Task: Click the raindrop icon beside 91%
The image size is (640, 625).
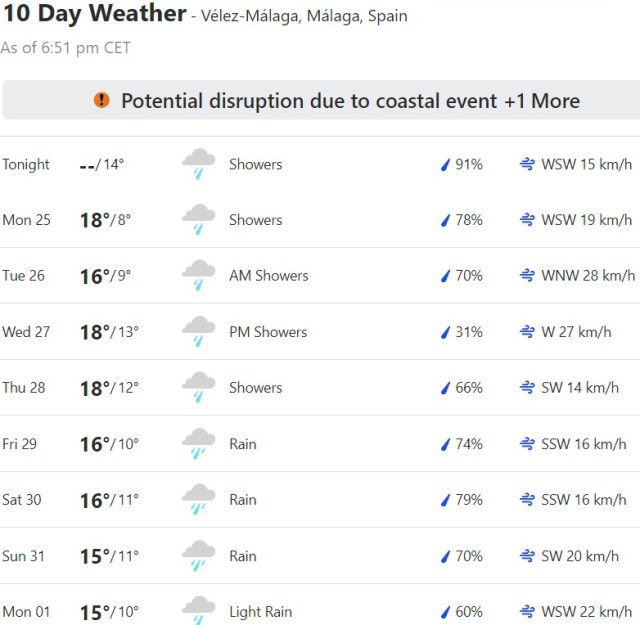Action: (446, 164)
